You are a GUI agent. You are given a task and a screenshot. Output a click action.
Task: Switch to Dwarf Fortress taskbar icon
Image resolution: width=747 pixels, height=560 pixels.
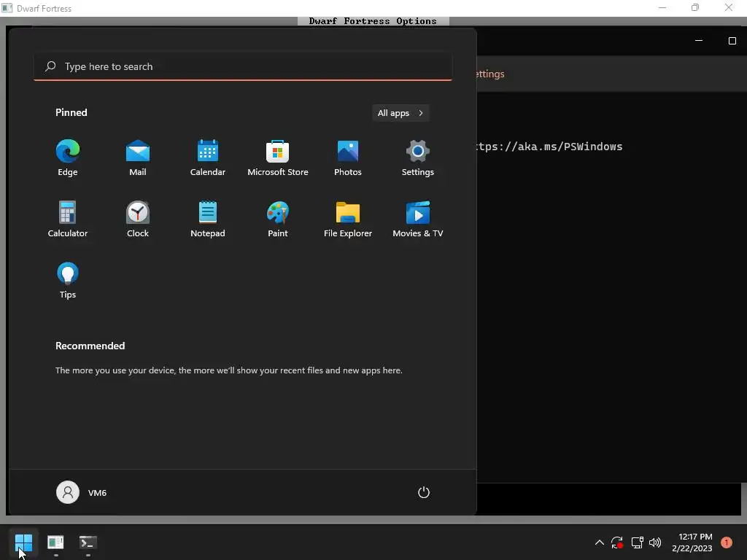pos(55,542)
